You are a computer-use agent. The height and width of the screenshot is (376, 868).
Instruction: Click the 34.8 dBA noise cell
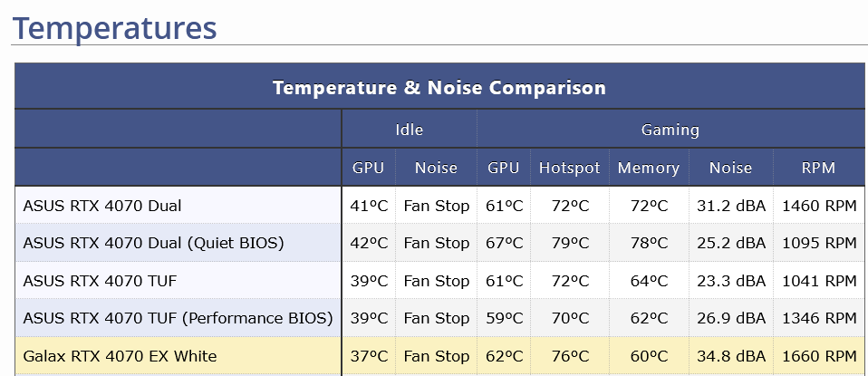pos(730,356)
